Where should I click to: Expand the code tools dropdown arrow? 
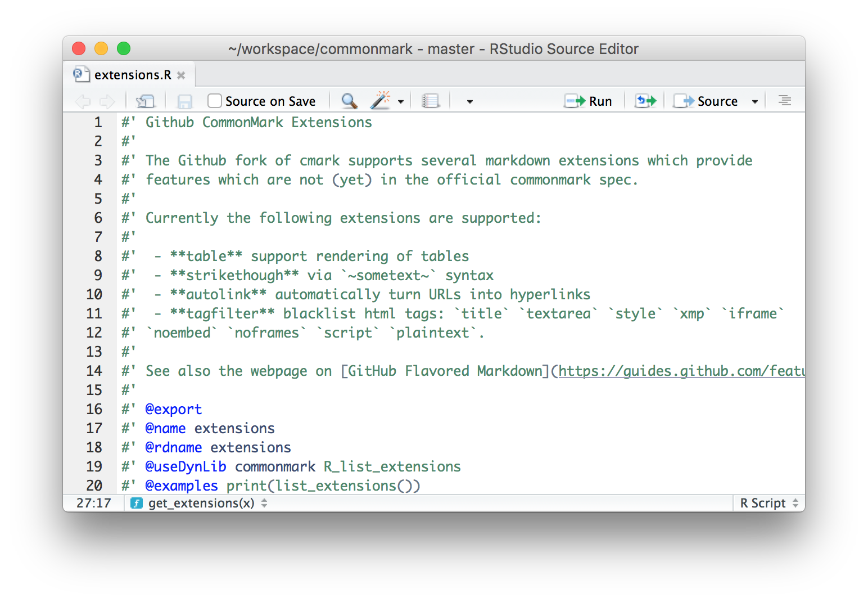401,102
